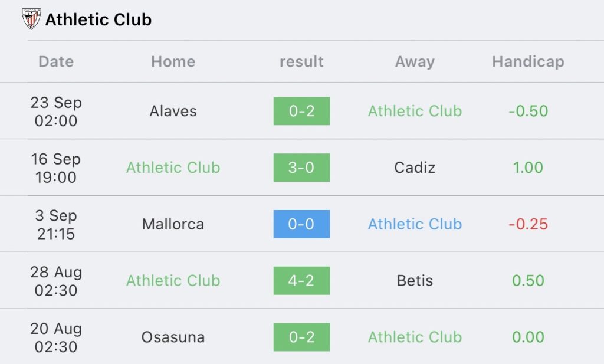Open the 4-2 result against Betis

[x=301, y=280]
